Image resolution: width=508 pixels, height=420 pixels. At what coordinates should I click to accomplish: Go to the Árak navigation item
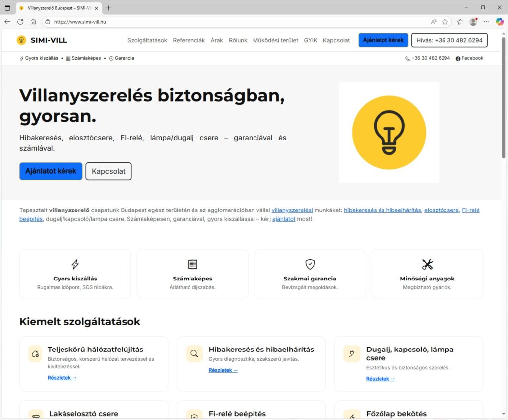pyautogui.click(x=217, y=40)
